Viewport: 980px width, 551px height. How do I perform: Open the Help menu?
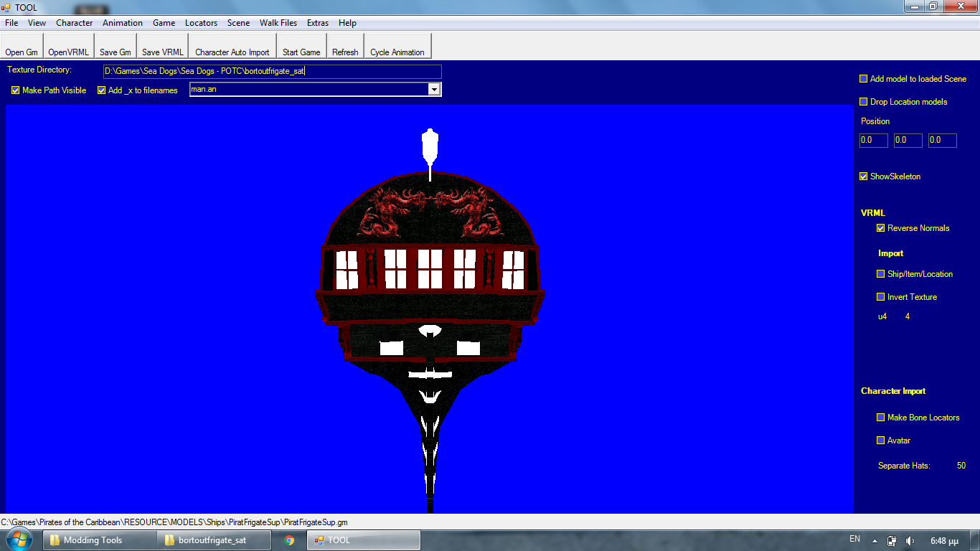[347, 23]
